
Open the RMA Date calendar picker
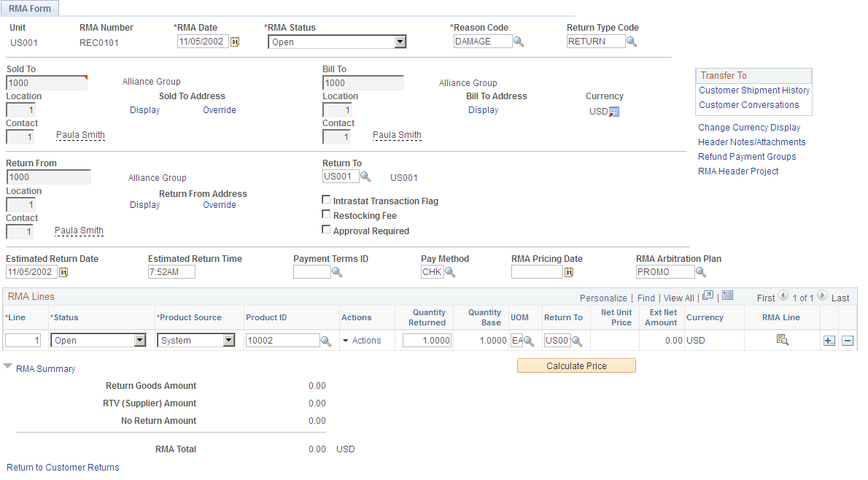click(235, 42)
